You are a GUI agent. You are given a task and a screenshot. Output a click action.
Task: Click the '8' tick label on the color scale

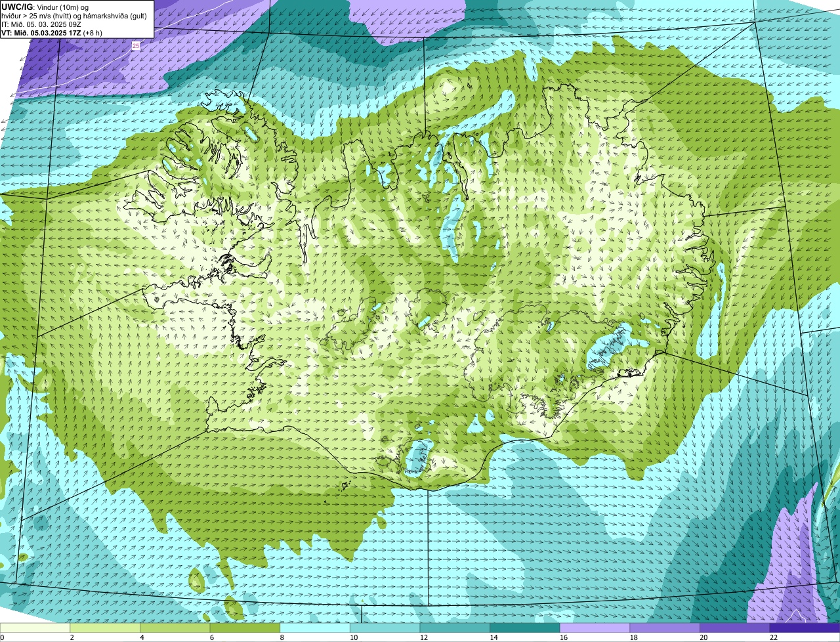tap(282, 637)
